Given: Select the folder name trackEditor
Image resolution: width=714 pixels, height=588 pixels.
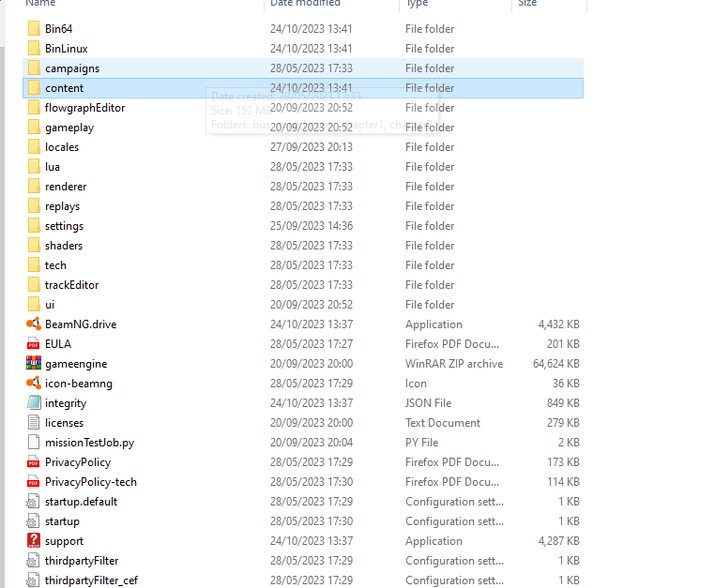Looking at the screenshot, I should pyautogui.click(x=71, y=285).
